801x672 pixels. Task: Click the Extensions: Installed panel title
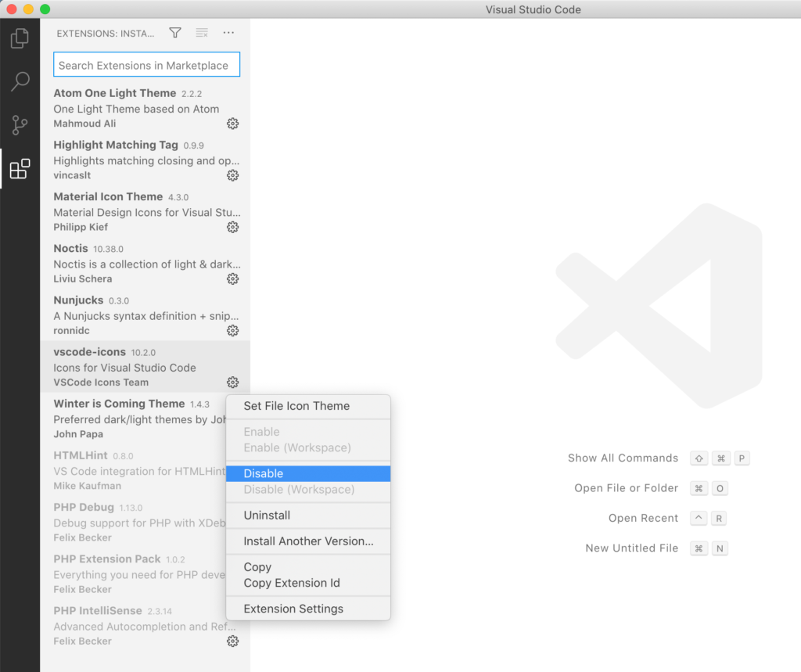pyautogui.click(x=106, y=33)
